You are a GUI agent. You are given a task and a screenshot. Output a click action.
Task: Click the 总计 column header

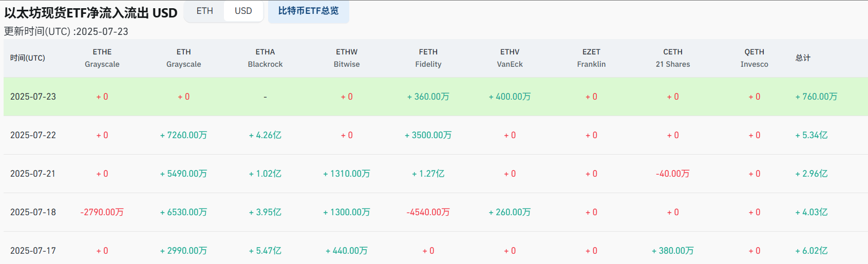tap(803, 58)
